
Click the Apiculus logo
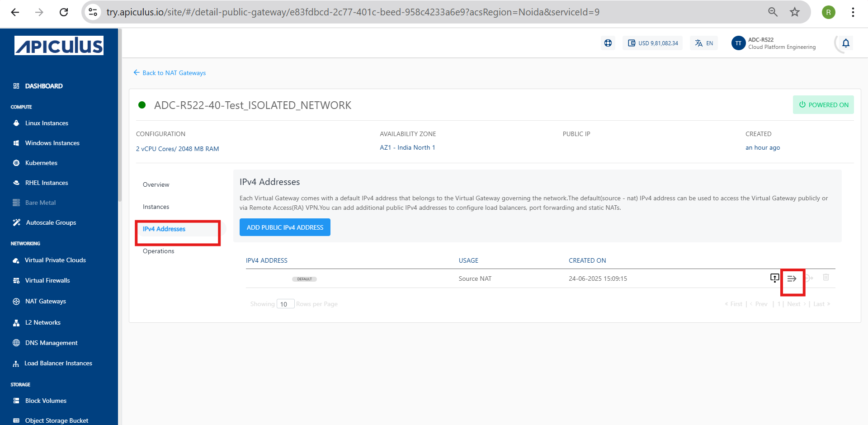click(x=59, y=46)
